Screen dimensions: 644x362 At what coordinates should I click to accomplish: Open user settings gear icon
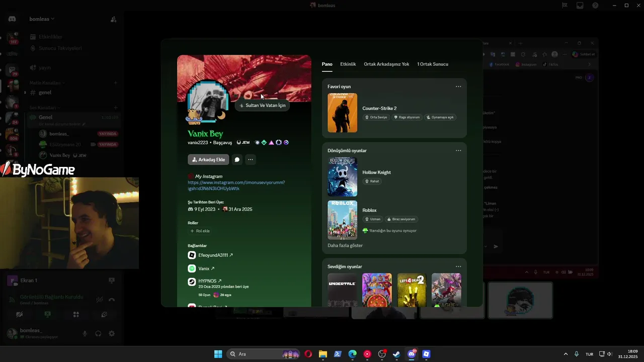coord(112,333)
